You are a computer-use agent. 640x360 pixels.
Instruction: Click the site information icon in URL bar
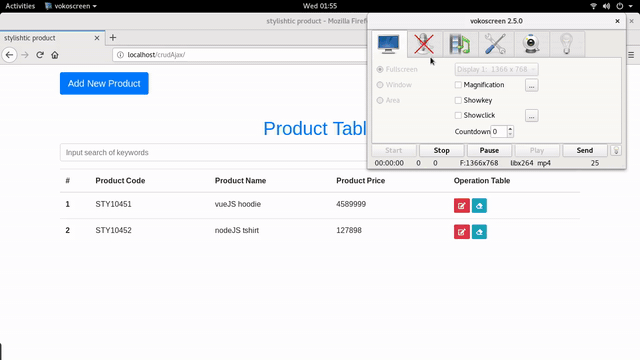(120, 55)
